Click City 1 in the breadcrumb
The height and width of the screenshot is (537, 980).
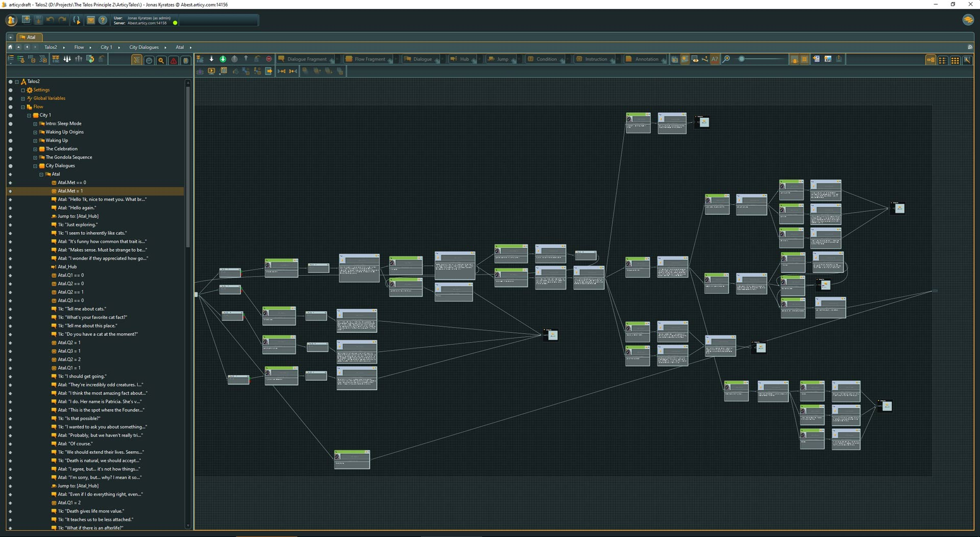point(106,47)
